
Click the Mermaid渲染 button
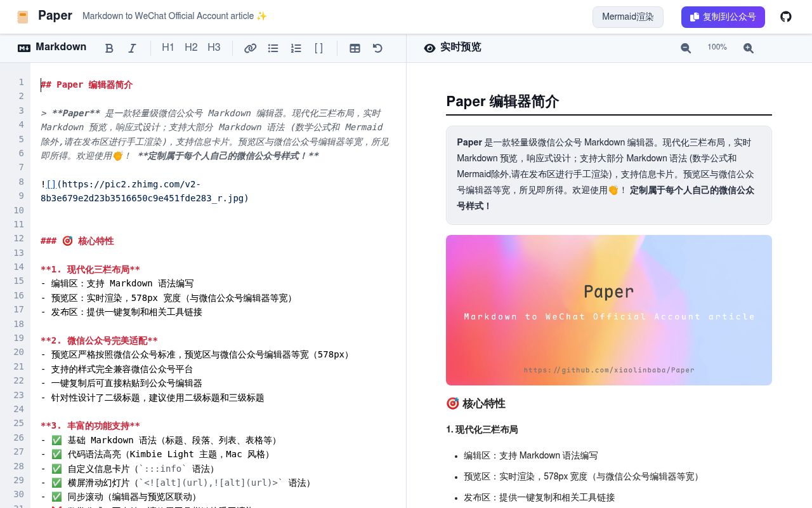click(x=628, y=17)
